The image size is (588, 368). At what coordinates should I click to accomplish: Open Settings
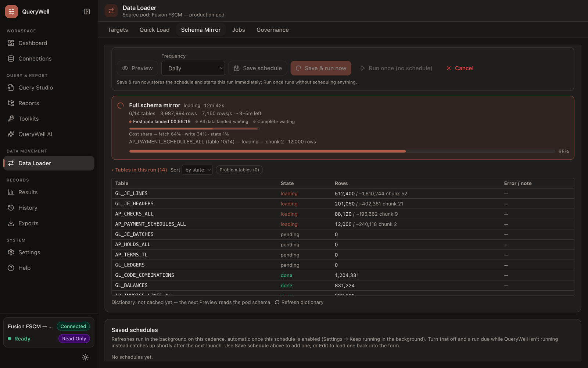point(49,252)
